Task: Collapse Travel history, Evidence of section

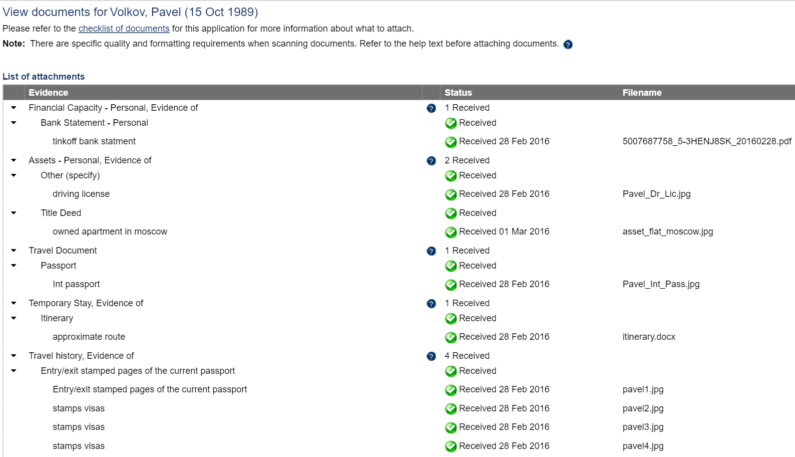Action: (14, 356)
